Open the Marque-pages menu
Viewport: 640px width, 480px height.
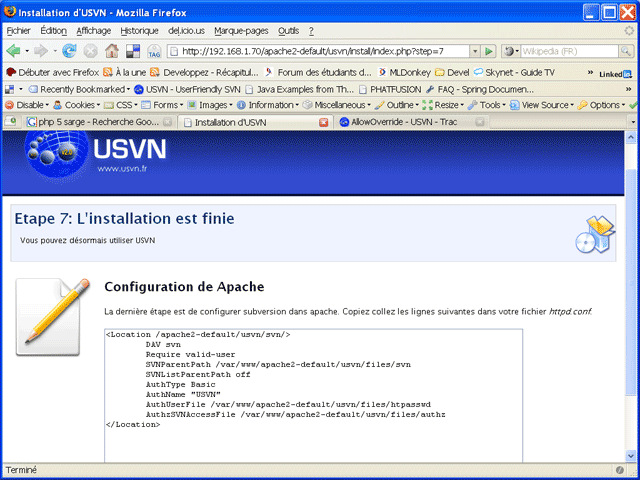(241, 31)
